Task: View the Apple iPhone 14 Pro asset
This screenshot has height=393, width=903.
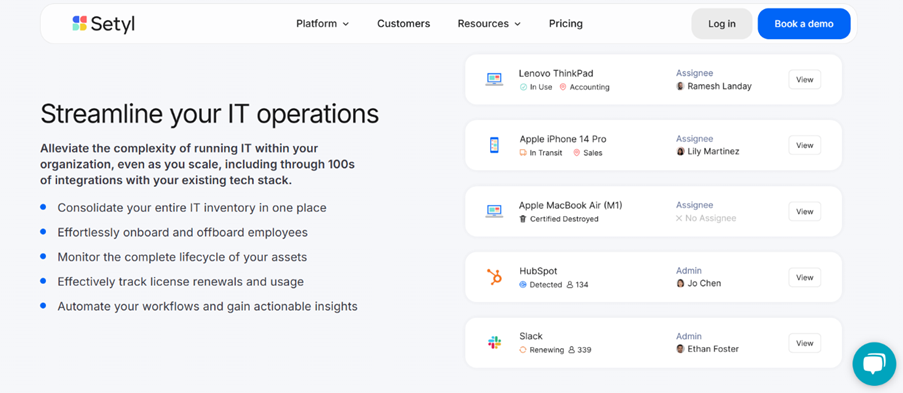Action: [x=805, y=145]
